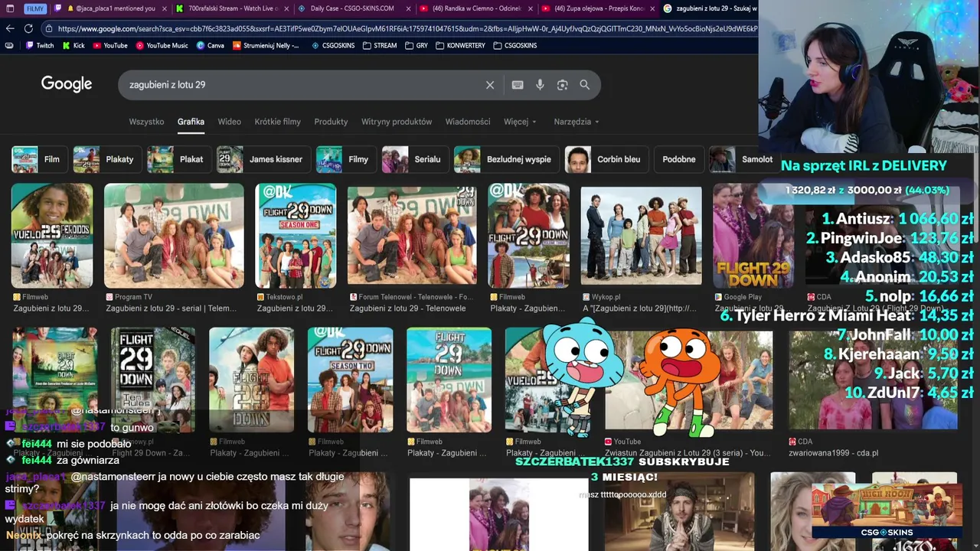Open the Kick bookmark
Image resolution: width=980 pixels, height=551 pixels.
click(73, 45)
